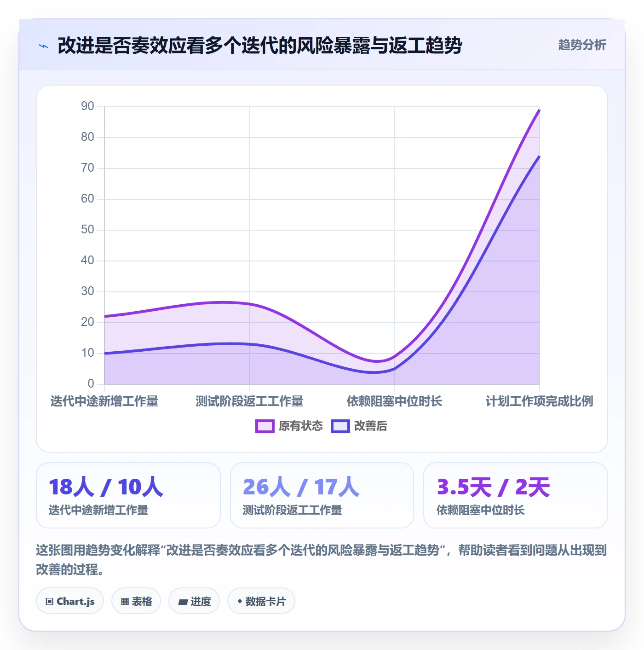Select the 表格 tag chip
Viewport: 644px width, 650px height.
(x=136, y=601)
